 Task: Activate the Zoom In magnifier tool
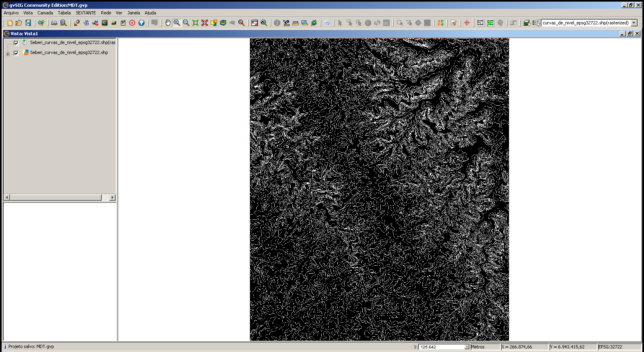coord(177,23)
